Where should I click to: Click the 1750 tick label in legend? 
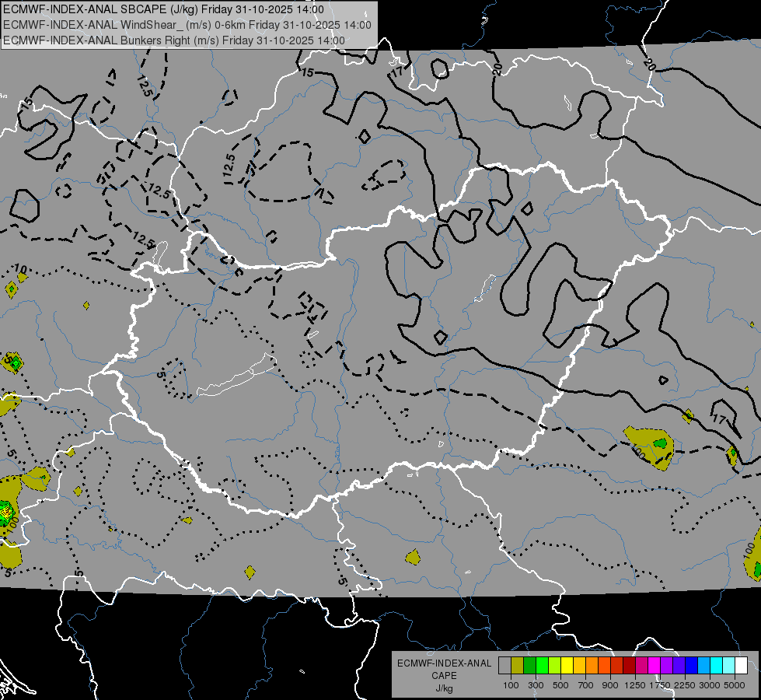click(660, 685)
